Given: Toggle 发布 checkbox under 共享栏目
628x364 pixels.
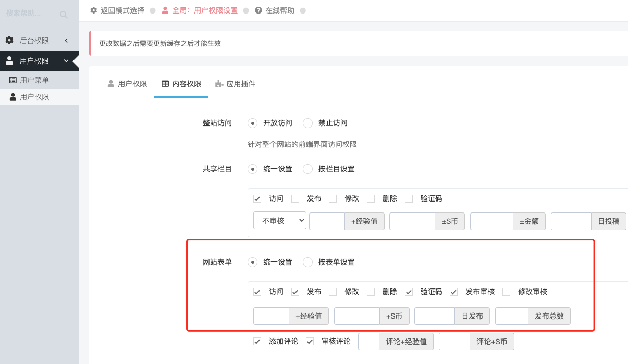Looking at the screenshot, I should point(295,198).
